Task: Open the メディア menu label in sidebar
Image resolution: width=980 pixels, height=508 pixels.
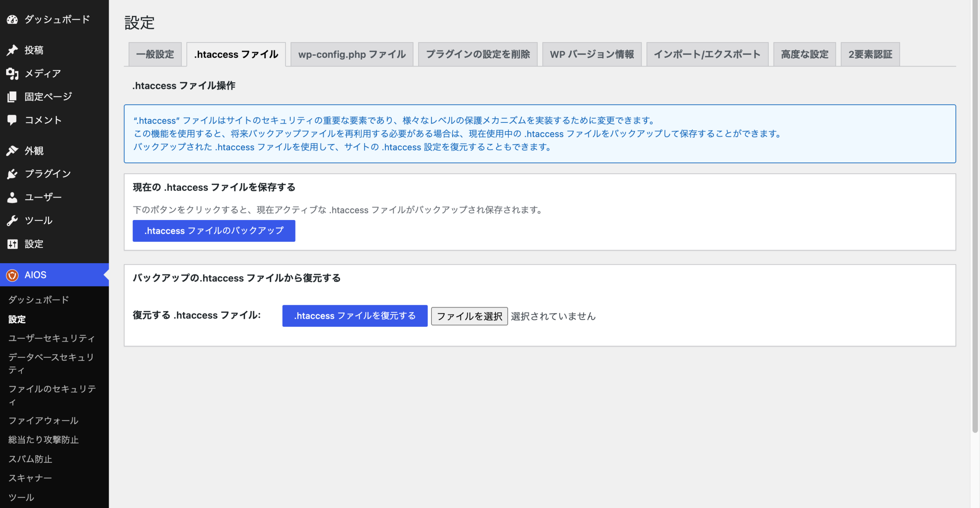Action: 43,73
